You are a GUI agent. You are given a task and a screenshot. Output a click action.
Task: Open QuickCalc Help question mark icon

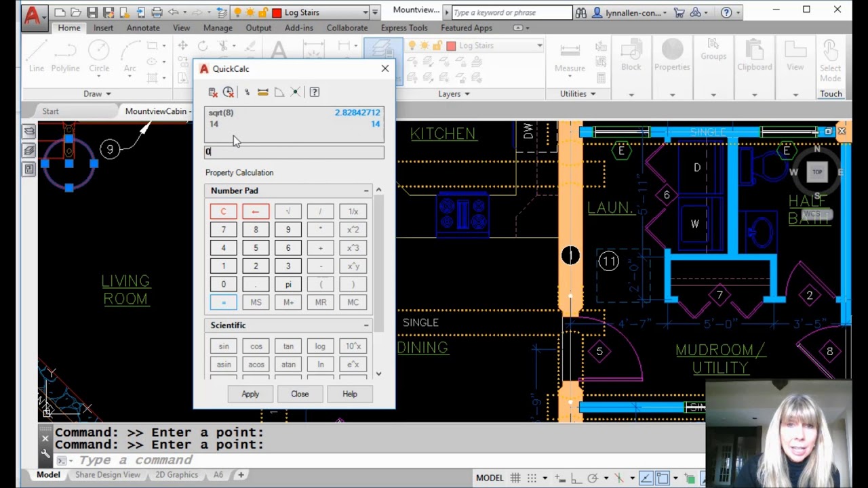pos(315,92)
